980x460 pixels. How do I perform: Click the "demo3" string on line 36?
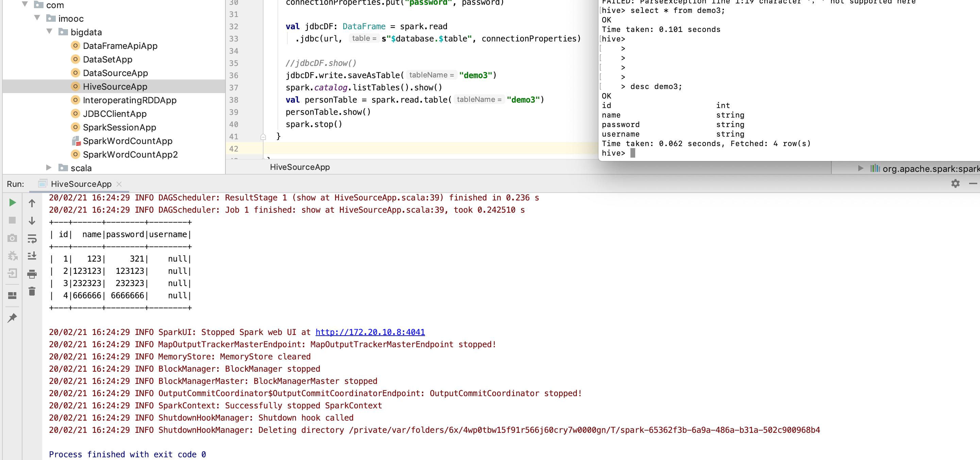click(x=475, y=75)
